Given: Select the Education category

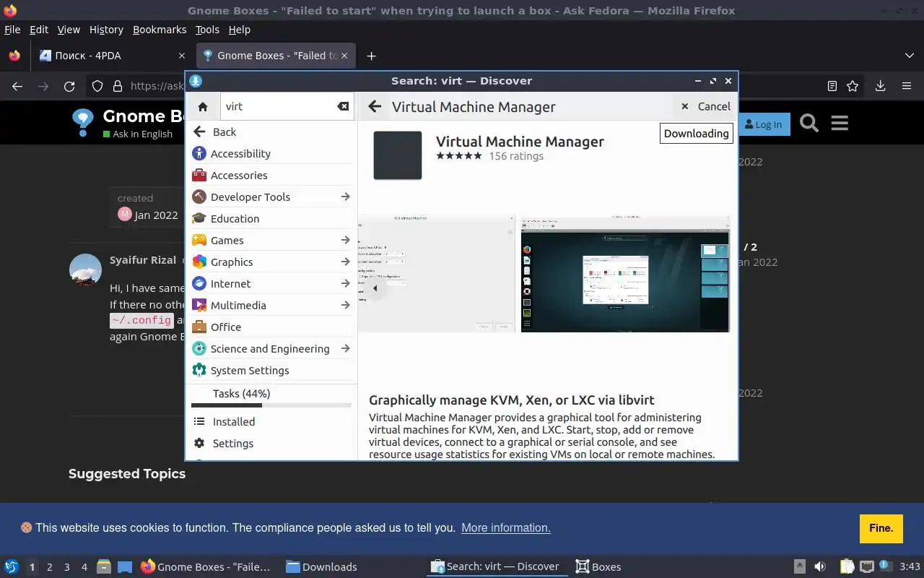Looking at the screenshot, I should click(272, 218).
